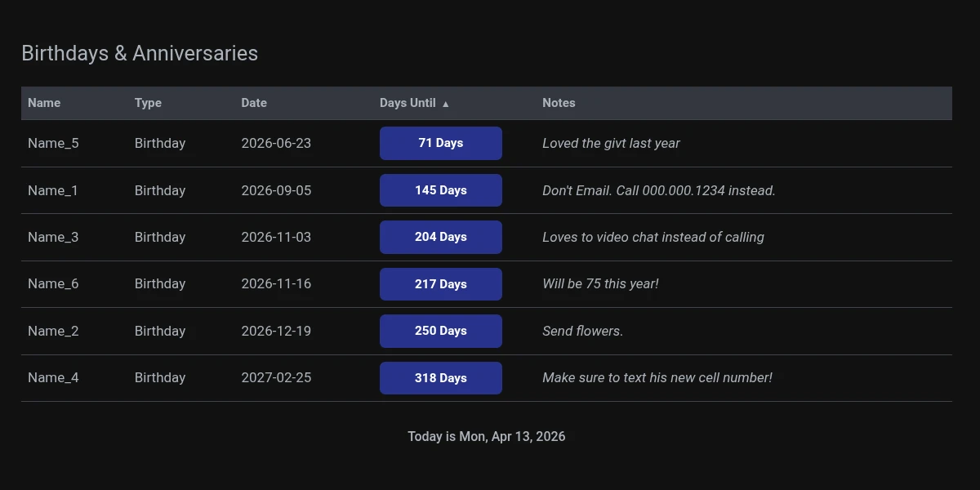The image size is (980, 490).
Task: Sort the table by the Name column
Action: tap(43, 103)
